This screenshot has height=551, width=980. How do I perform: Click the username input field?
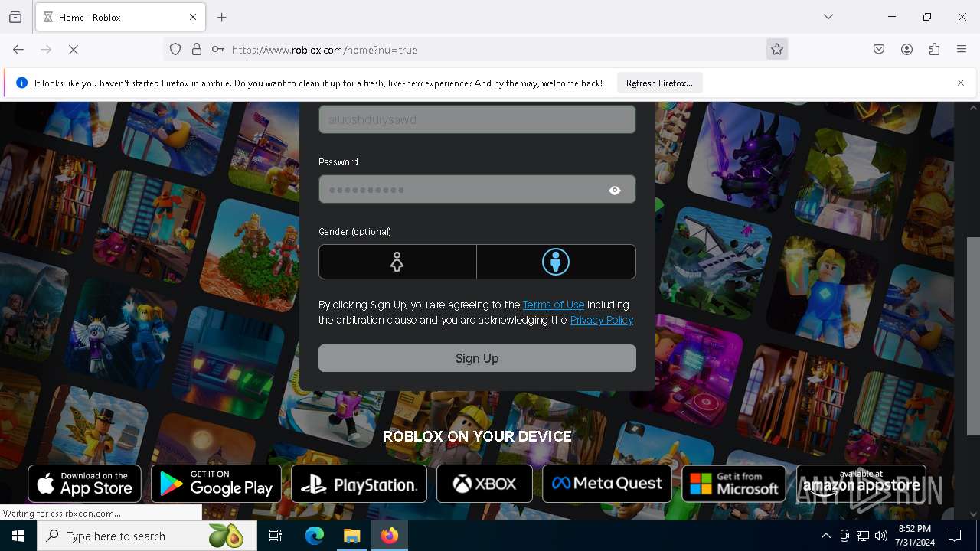[477, 119]
